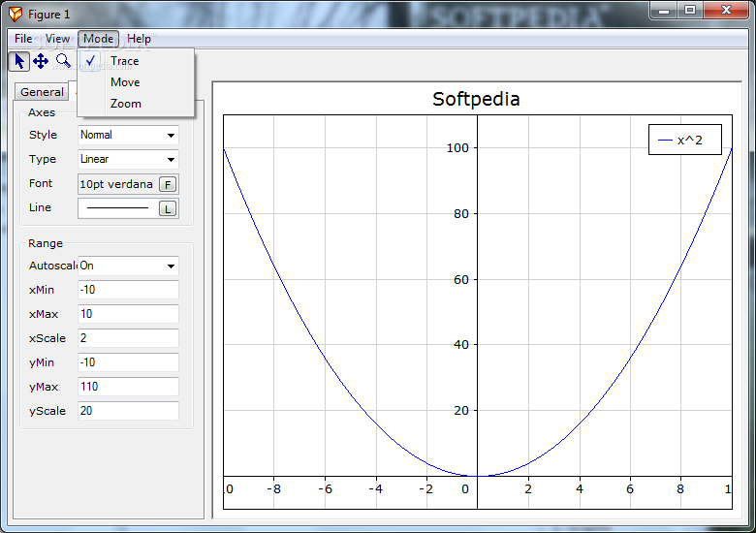Click the Softpedia plot title
756x533 pixels.
coord(476,99)
